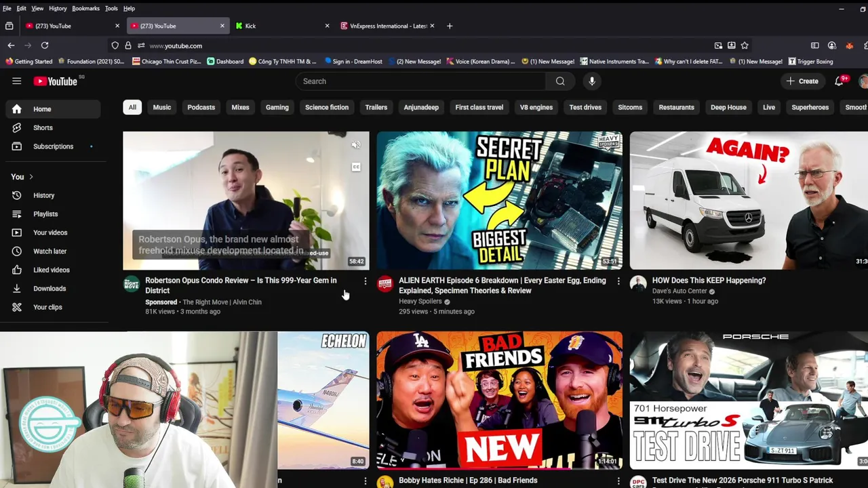Open Shorts in the sidebar
Image resolution: width=868 pixels, height=488 pixels.
pyautogui.click(x=53, y=127)
